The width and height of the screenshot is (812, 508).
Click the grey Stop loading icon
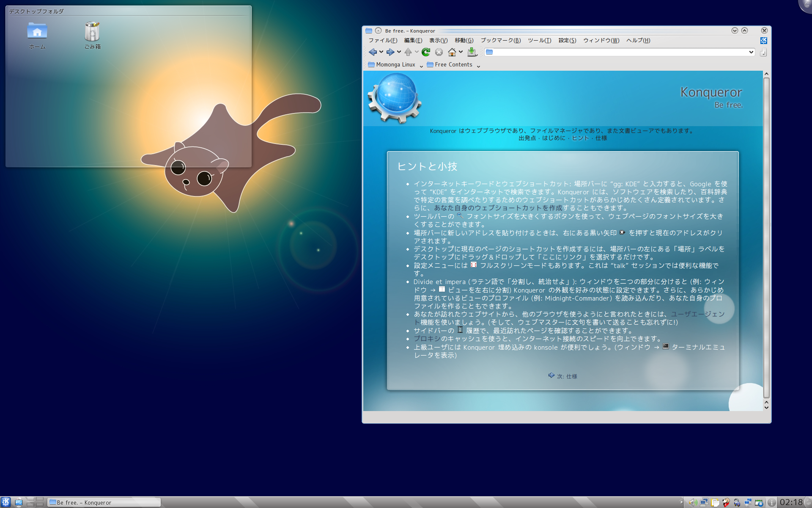pyautogui.click(x=439, y=52)
